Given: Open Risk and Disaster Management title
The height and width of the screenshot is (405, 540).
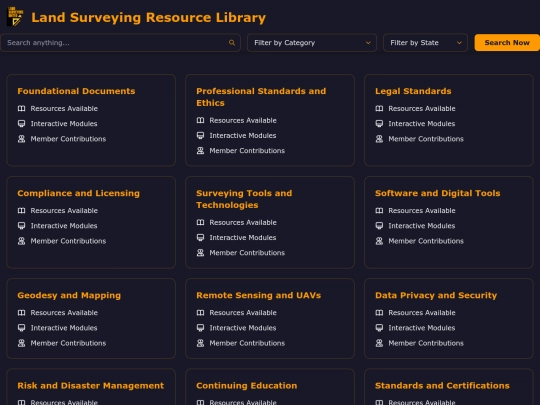Looking at the screenshot, I should pos(91,386).
